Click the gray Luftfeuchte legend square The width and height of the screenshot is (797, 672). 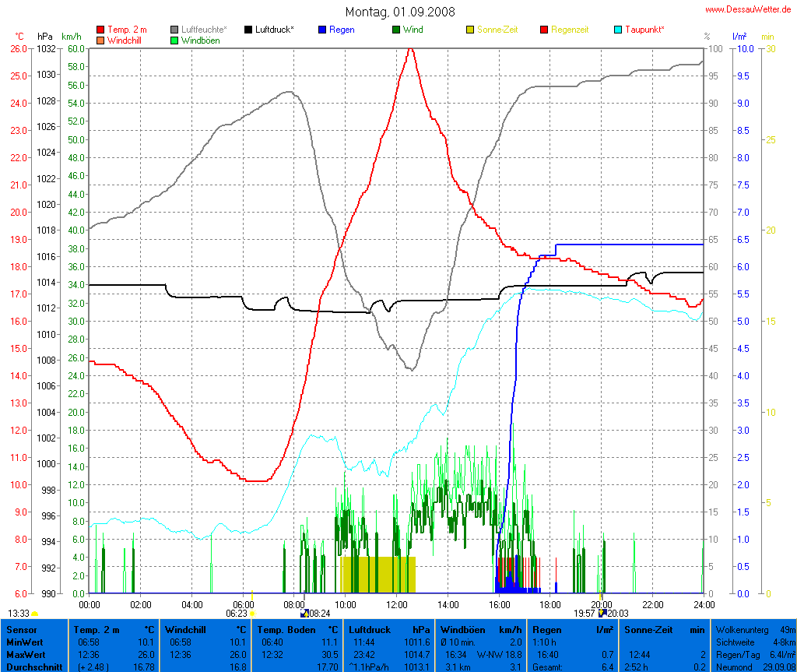click(174, 30)
